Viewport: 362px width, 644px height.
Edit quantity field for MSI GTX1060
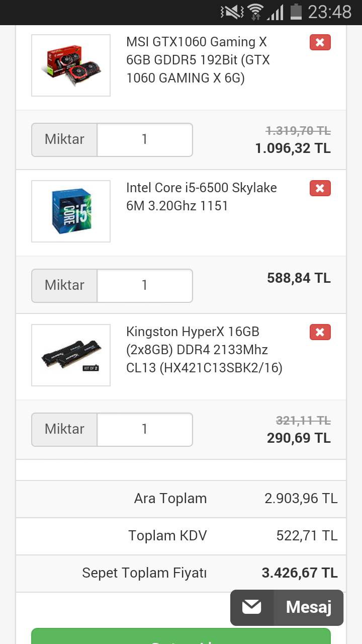[x=144, y=139]
